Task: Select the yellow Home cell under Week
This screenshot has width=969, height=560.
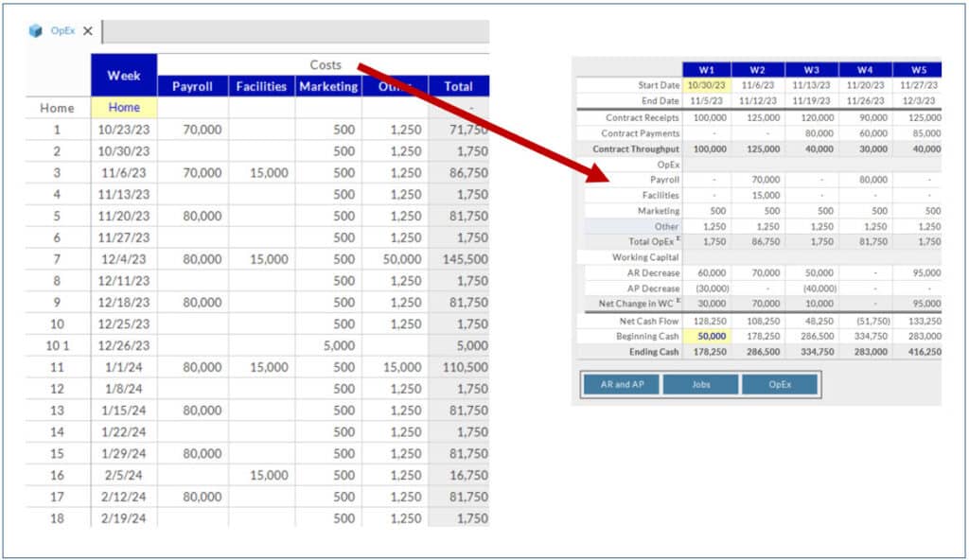Action: [124, 108]
